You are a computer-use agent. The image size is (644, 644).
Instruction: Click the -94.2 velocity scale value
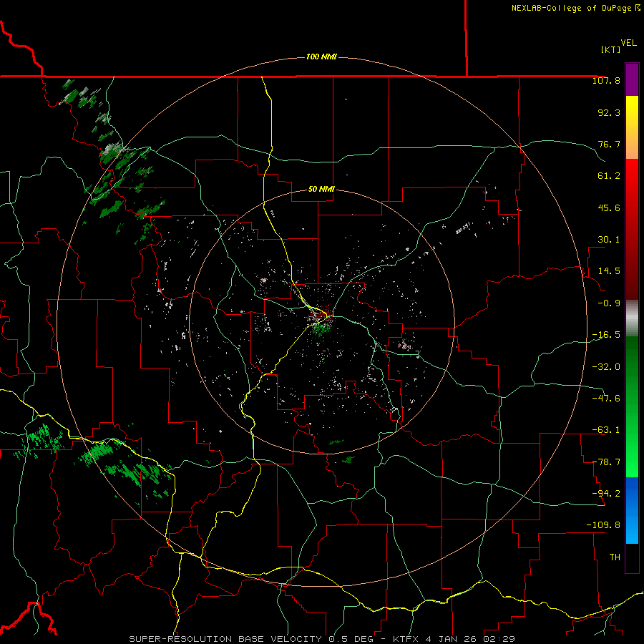[606, 494]
